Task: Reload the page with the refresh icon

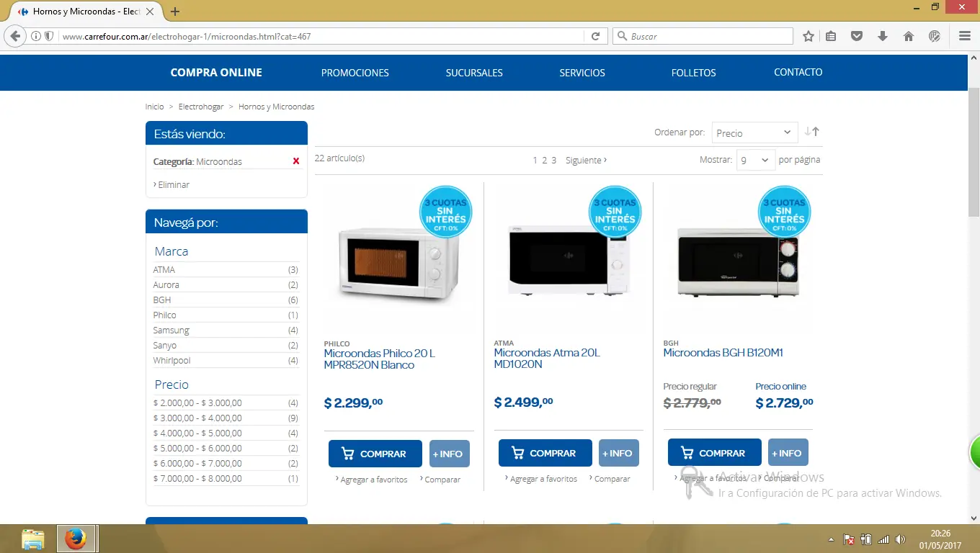Action: click(595, 36)
